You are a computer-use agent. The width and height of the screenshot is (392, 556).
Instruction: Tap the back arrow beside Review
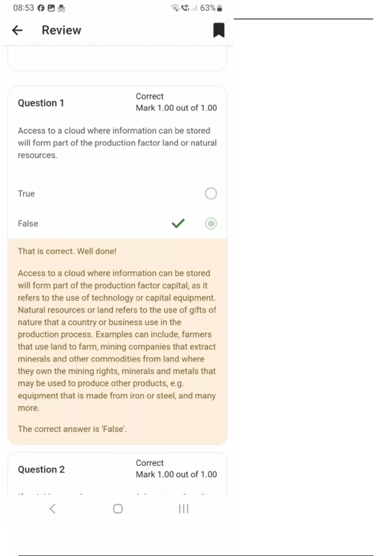[17, 30]
